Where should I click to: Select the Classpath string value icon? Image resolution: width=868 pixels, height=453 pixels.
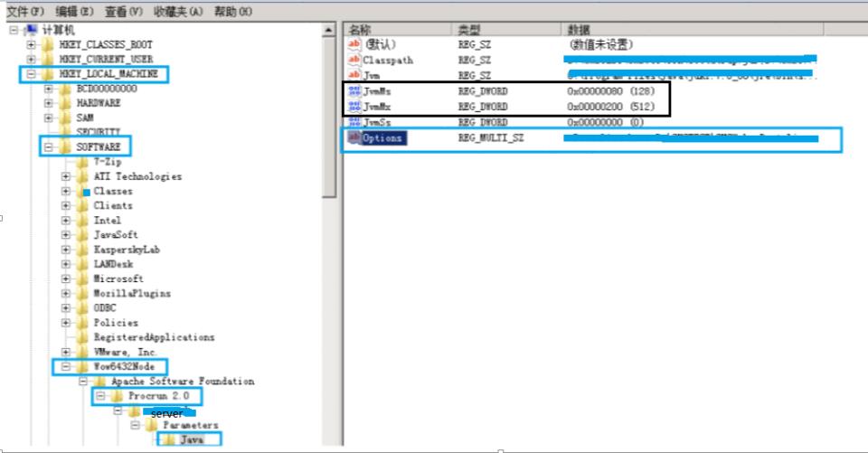click(x=354, y=60)
